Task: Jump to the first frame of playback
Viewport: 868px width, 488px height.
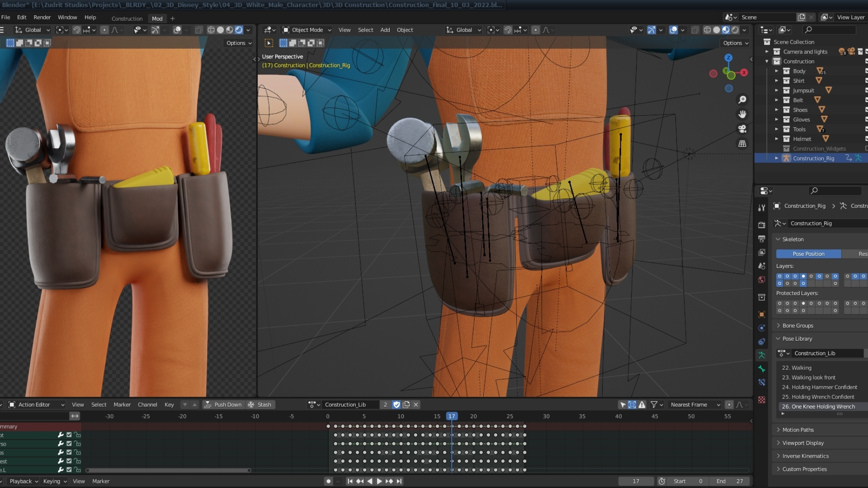Action: tap(350, 481)
